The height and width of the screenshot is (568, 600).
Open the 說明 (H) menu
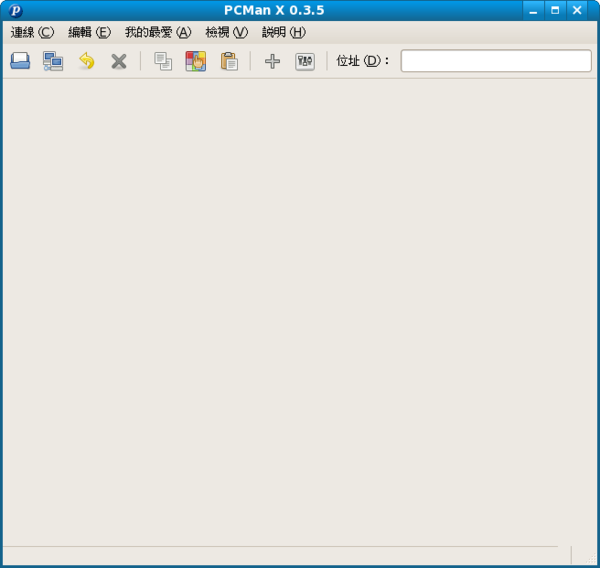pos(284,32)
